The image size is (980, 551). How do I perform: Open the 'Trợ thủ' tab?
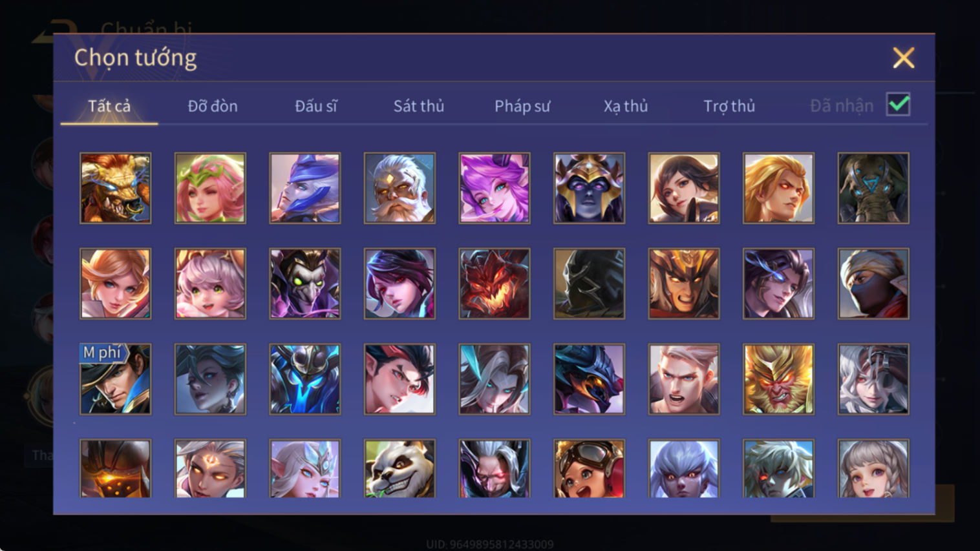(729, 106)
